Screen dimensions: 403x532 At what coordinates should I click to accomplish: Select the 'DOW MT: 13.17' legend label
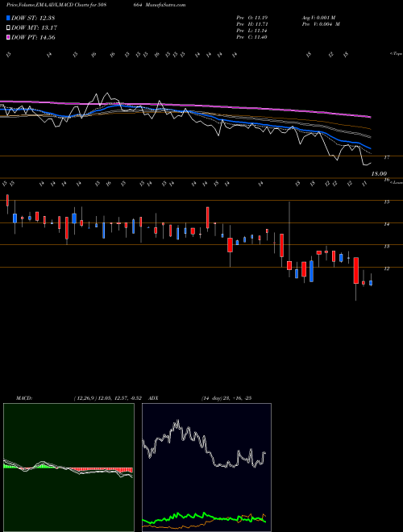pos(34,28)
